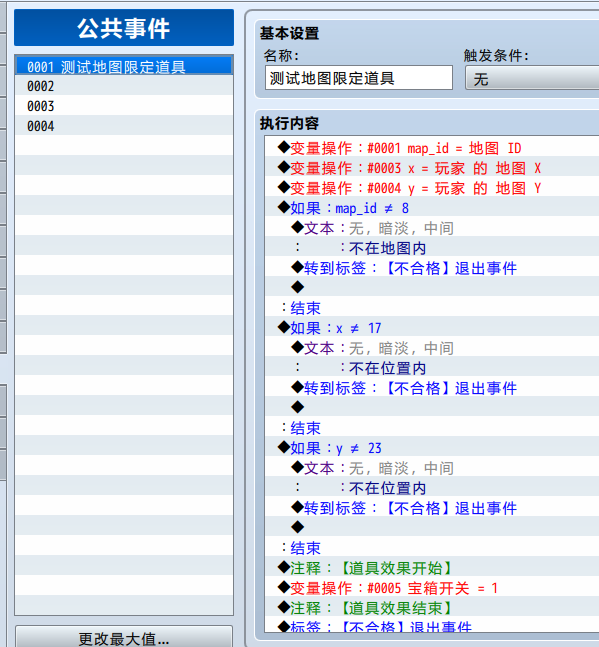Screen dimensions: 599x647
Task: Select the map_id = 地图 ID variable command
Action: pyautogui.click(x=432, y=148)
